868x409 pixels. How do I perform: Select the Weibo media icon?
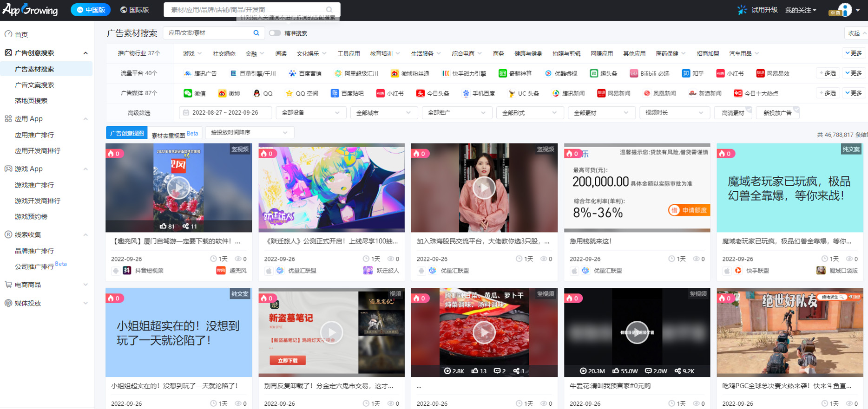click(x=222, y=93)
